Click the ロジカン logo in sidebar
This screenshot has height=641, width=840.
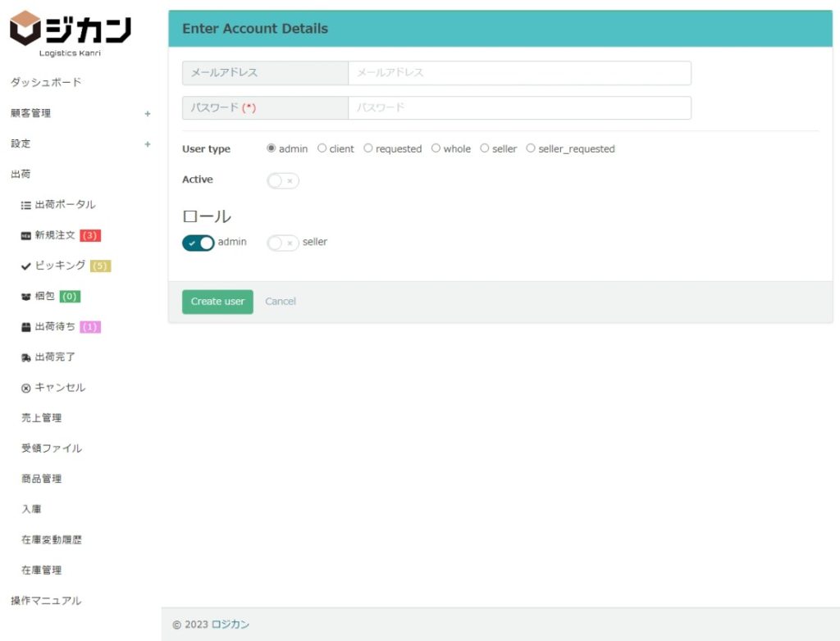pos(70,33)
